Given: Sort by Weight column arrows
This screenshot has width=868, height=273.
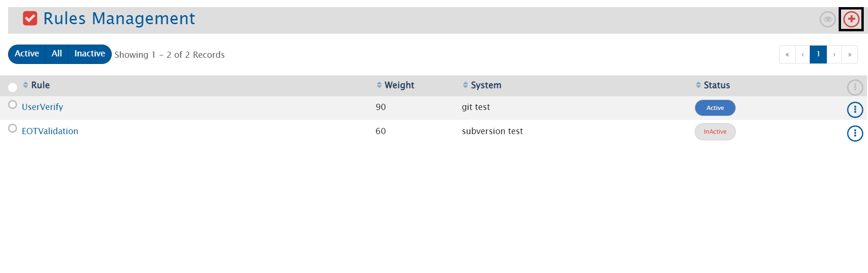Looking at the screenshot, I should click(379, 85).
